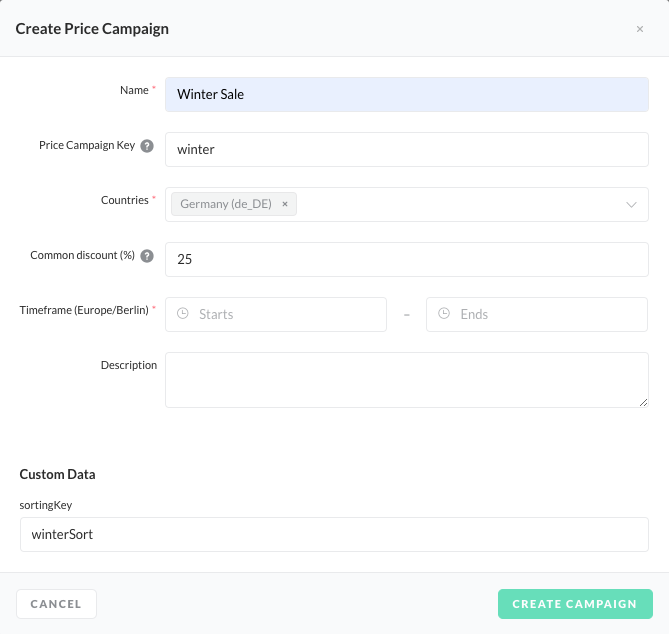Click the clock icon in Ends field
The width and height of the screenshot is (669, 634).
[444, 314]
